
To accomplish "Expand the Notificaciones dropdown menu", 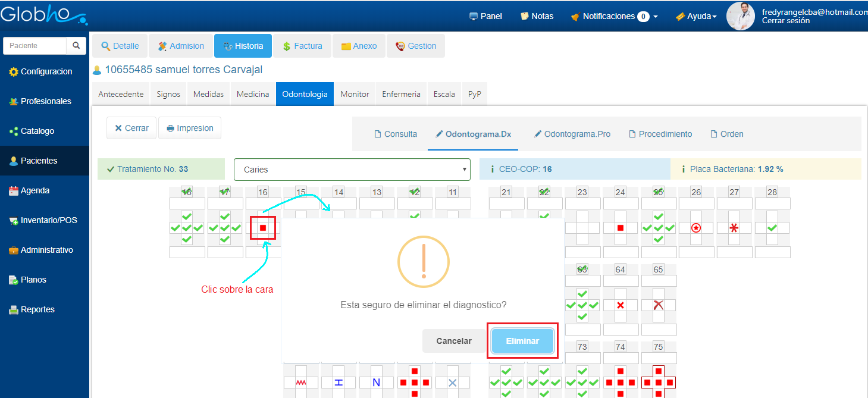I will 614,16.
